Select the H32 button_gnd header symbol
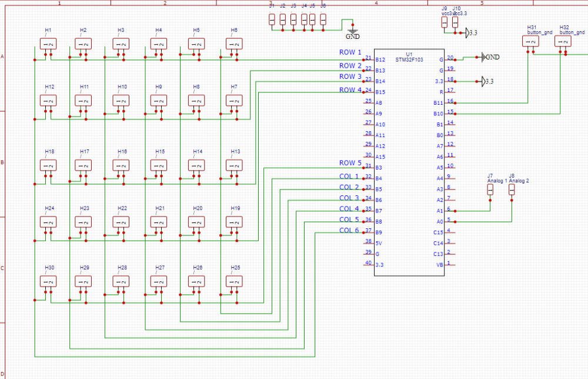The height and width of the screenshot is (379, 588). pyautogui.click(x=563, y=41)
